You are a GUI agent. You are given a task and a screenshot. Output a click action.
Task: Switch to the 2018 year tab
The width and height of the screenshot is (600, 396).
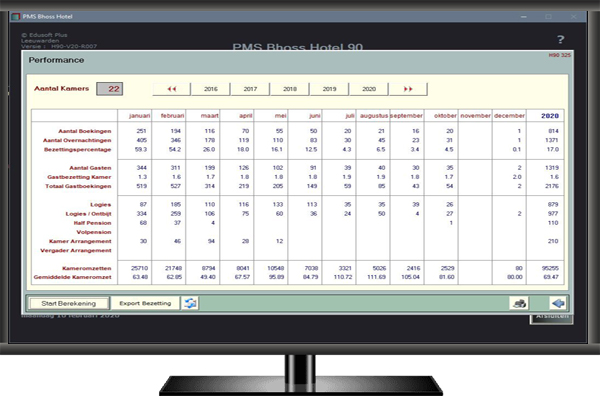coord(290,89)
